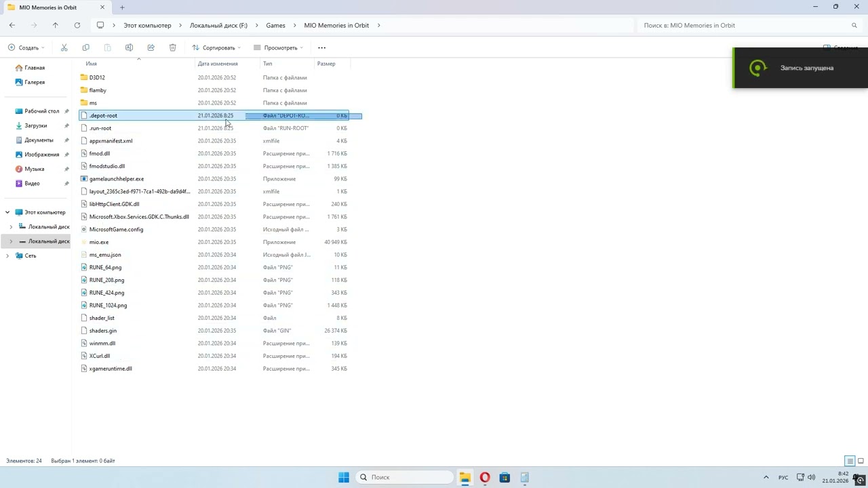
Task: Click Локальный диск (F:) breadcrumb
Action: click(x=218, y=25)
